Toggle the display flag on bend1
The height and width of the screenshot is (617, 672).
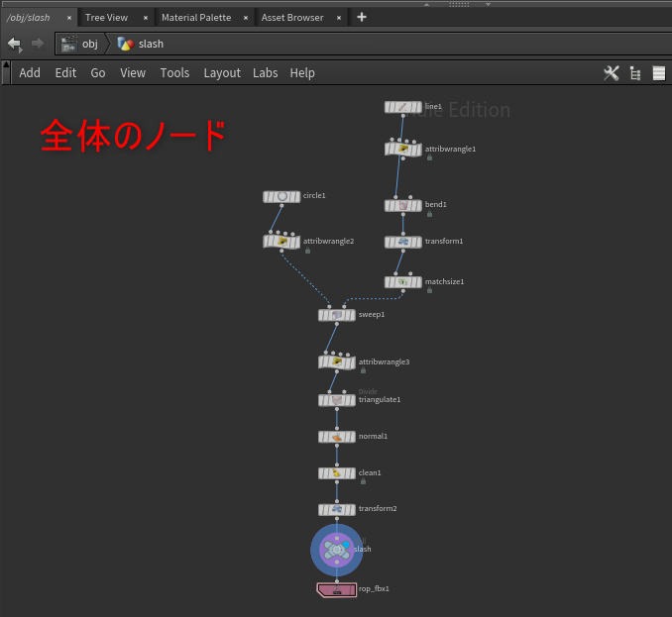(x=418, y=206)
